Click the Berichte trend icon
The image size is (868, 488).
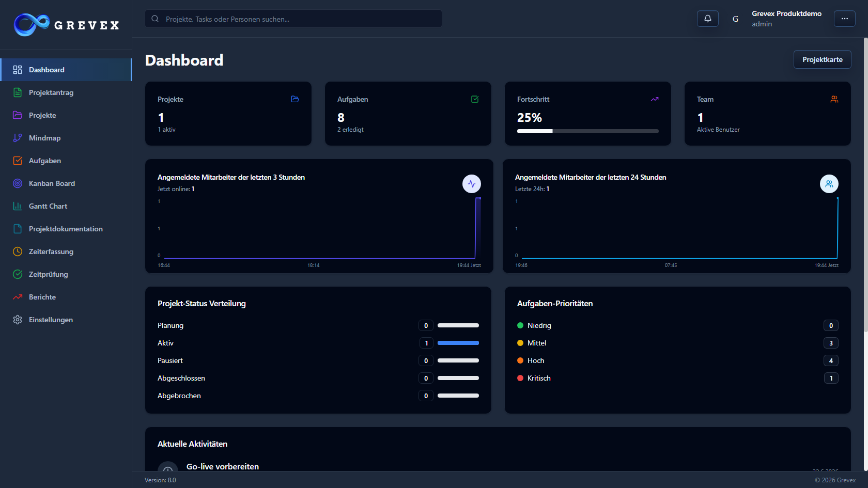pos(18,297)
